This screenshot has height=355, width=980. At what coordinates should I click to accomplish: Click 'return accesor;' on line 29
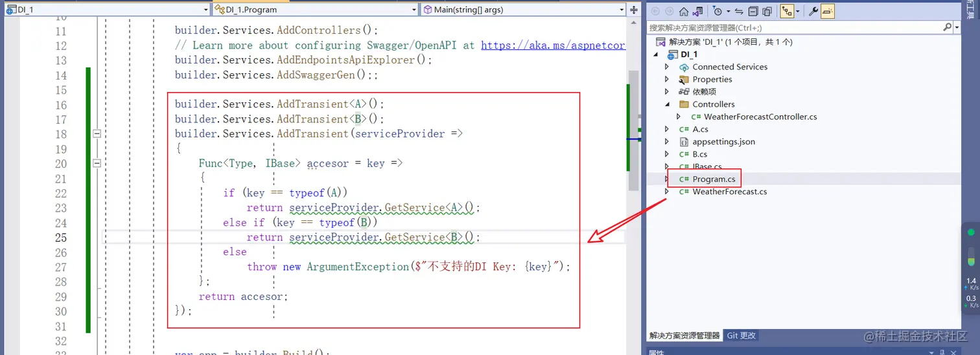(243, 297)
